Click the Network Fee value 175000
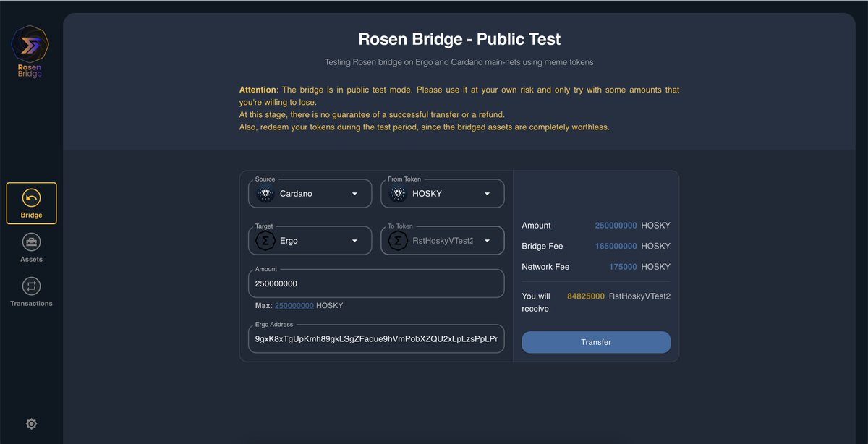Image resolution: width=868 pixels, height=444 pixels. pos(623,267)
